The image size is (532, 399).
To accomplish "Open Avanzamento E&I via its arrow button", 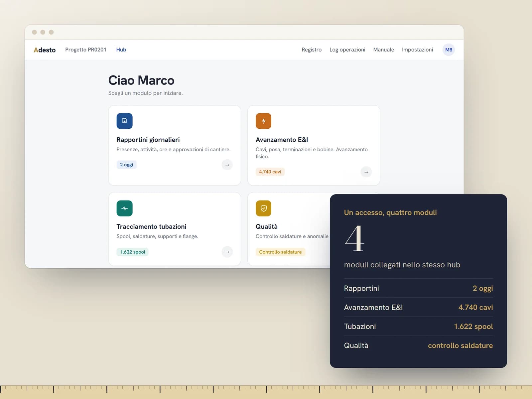I will click(366, 172).
